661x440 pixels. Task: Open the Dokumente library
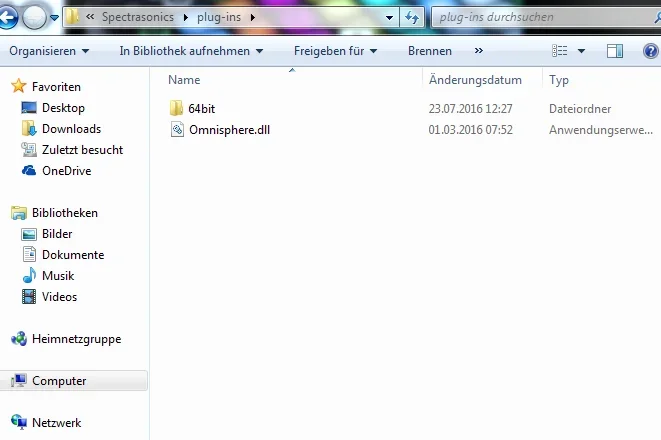tap(73, 255)
